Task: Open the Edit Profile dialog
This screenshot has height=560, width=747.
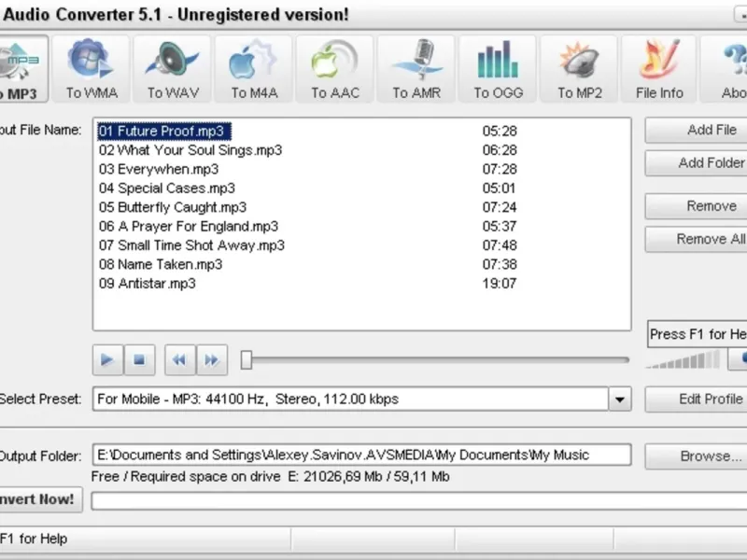Action: (696, 399)
